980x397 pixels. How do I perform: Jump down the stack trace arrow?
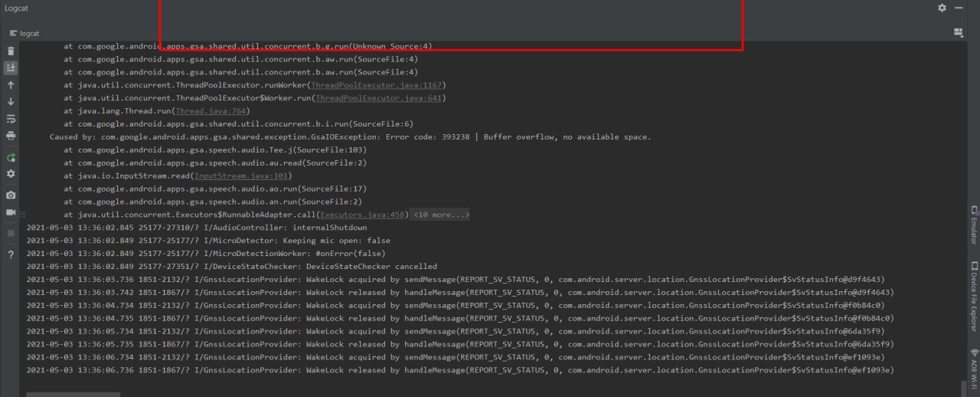11,101
